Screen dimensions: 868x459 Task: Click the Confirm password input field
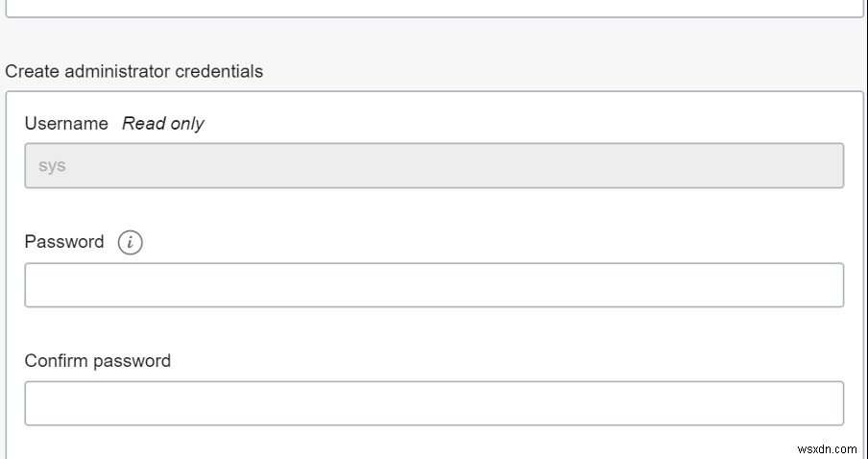tap(434, 403)
